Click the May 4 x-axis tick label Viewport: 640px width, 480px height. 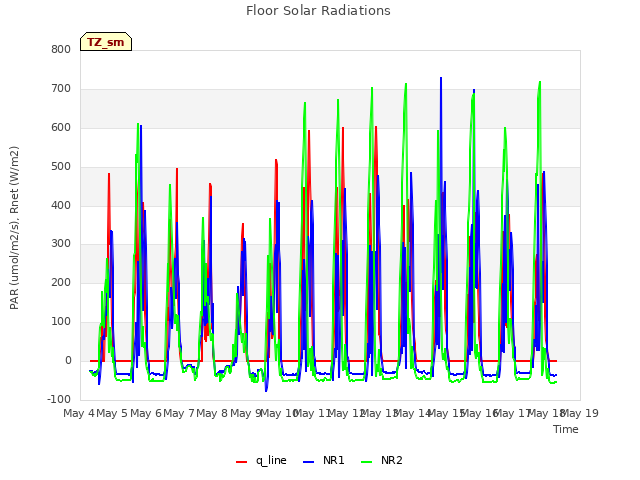78,413
